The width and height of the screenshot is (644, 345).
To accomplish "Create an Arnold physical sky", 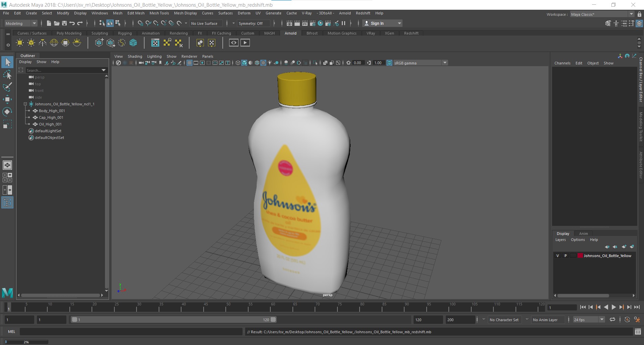I will pyautogui.click(x=77, y=43).
